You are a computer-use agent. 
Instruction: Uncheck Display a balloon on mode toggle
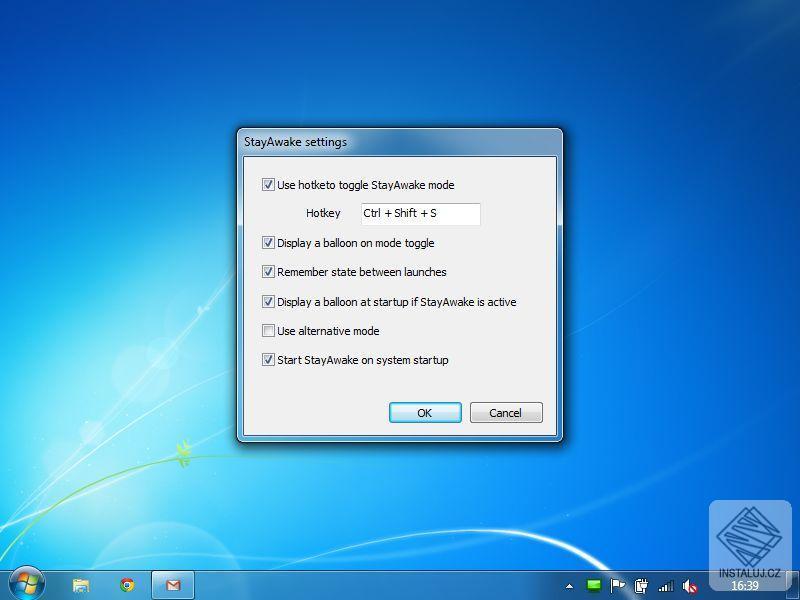268,243
